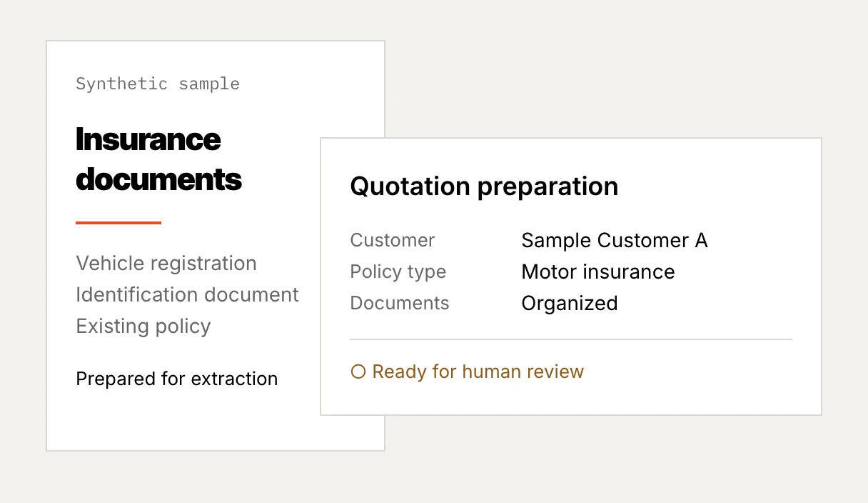Click the 'Synthetic sample' label
The height and width of the screenshot is (503, 868).
click(158, 84)
